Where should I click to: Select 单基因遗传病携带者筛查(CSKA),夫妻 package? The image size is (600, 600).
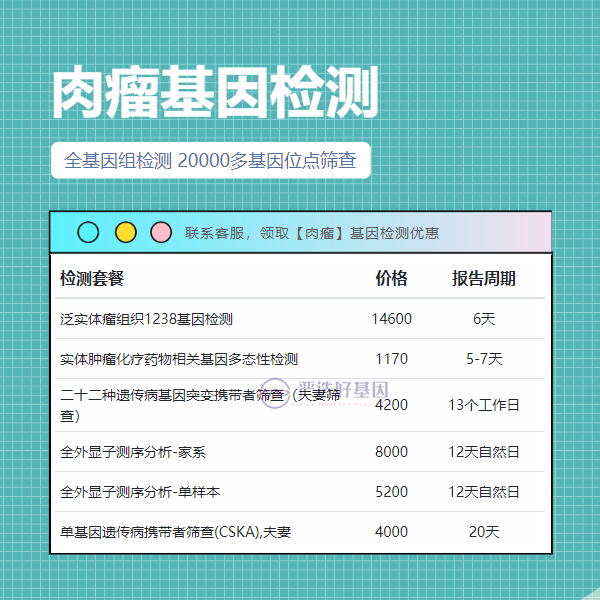point(175,532)
